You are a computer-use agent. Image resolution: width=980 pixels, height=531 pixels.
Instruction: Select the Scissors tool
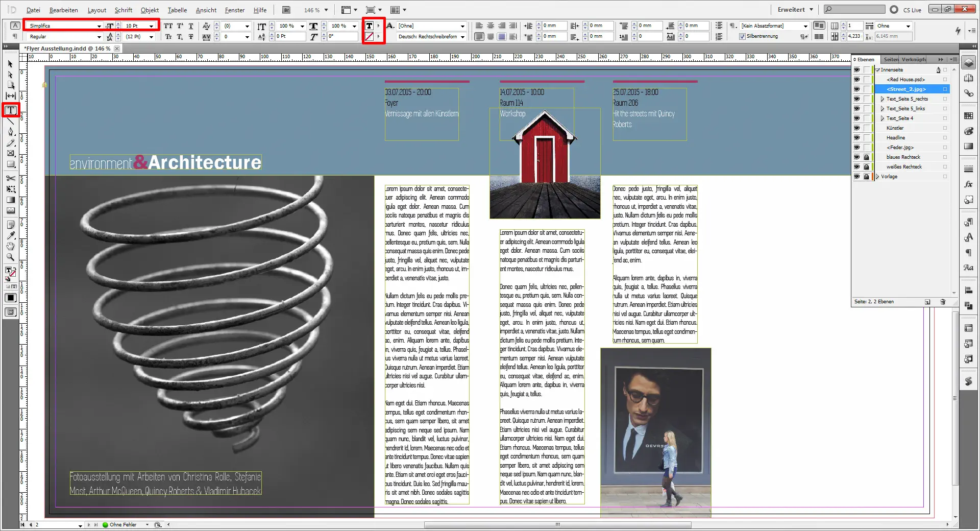[x=10, y=179]
